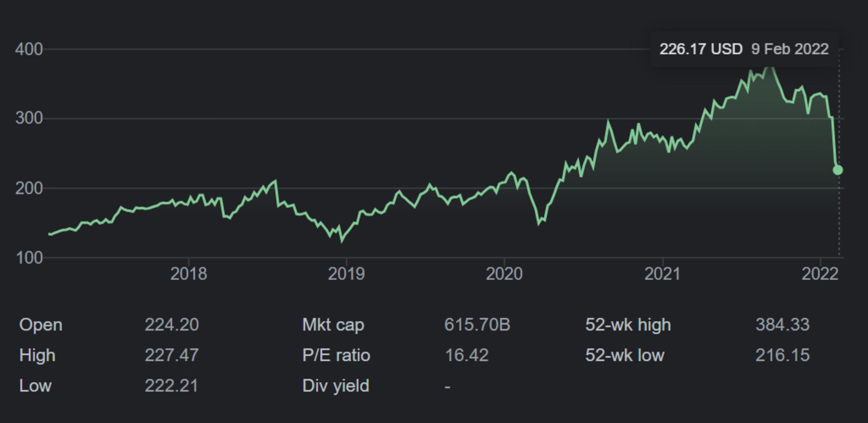Select the 2019 label on the time axis
The width and height of the screenshot is (868, 423).
click(x=346, y=274)
